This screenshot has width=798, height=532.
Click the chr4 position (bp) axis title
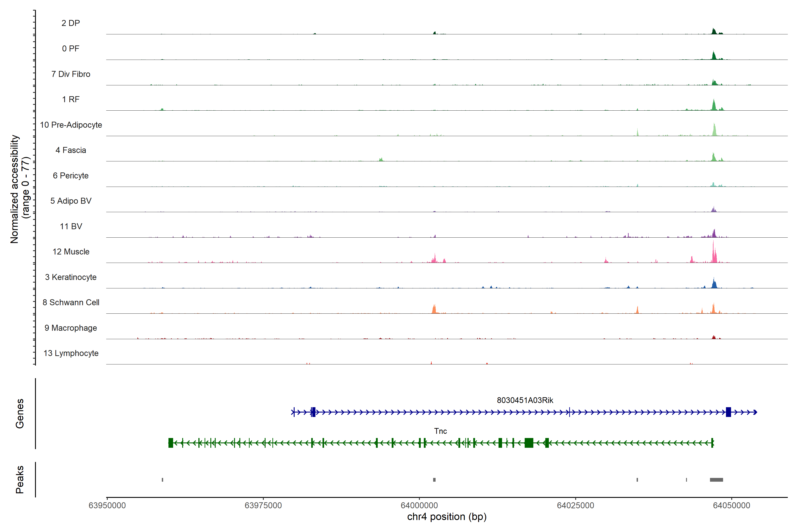[x=447, y=517]
